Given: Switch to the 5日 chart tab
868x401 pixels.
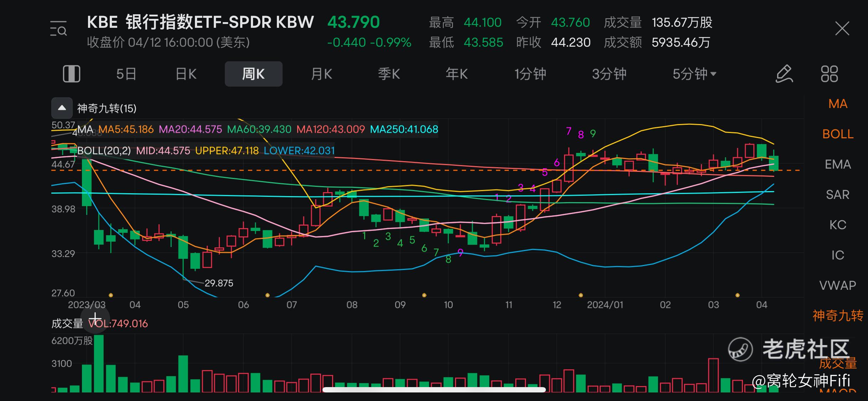Looking at the screenshot, I should (x=126, y=74).
